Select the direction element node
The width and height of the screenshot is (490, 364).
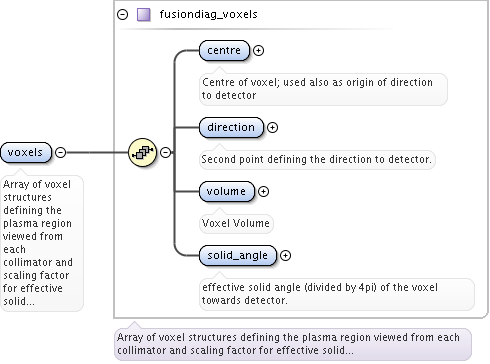click(231, 127)
